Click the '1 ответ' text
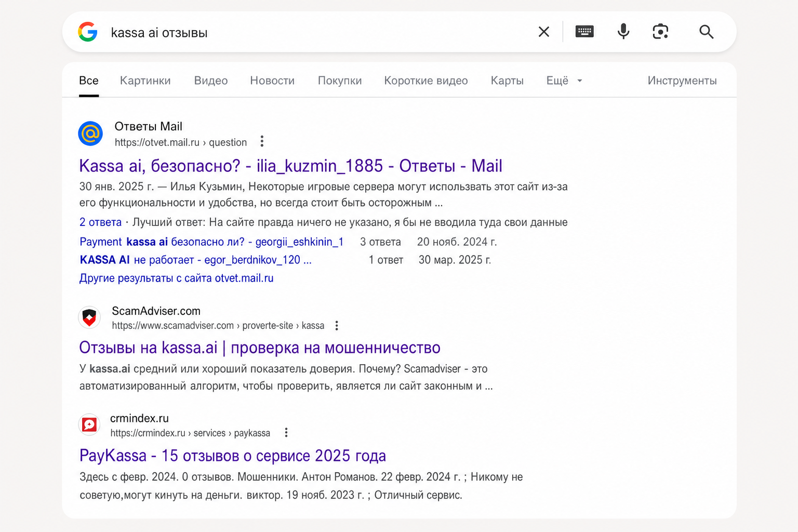This screenshot has width=798, height=532. [386, 260]
